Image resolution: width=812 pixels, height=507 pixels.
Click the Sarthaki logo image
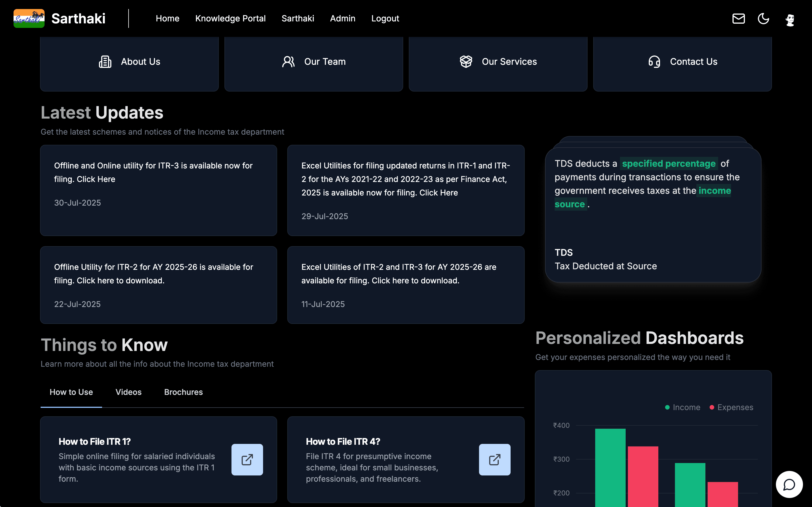[x=29, y=18]
